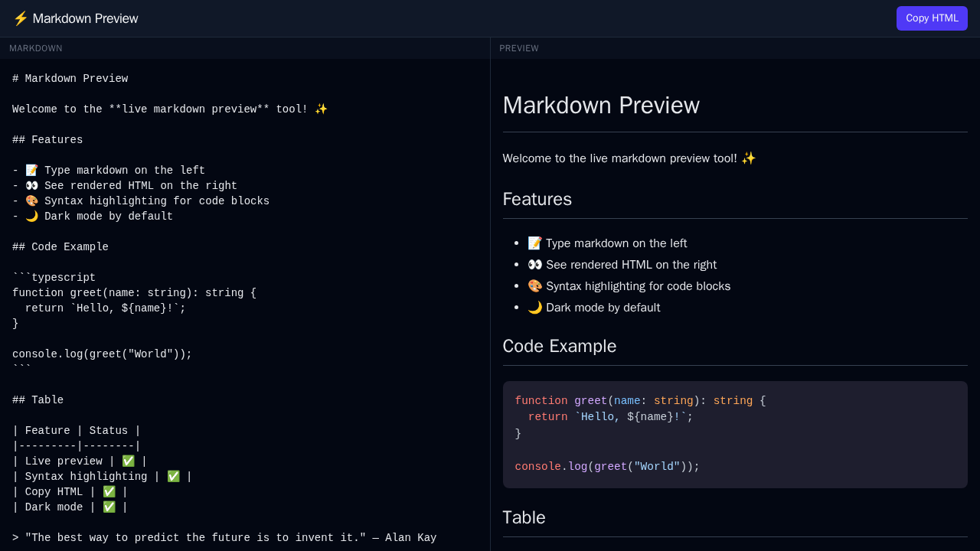Click the palette emoji in the markdown editor
Image resolution: width=980 pixels, height=551 pixels.
tap(31, 201)
